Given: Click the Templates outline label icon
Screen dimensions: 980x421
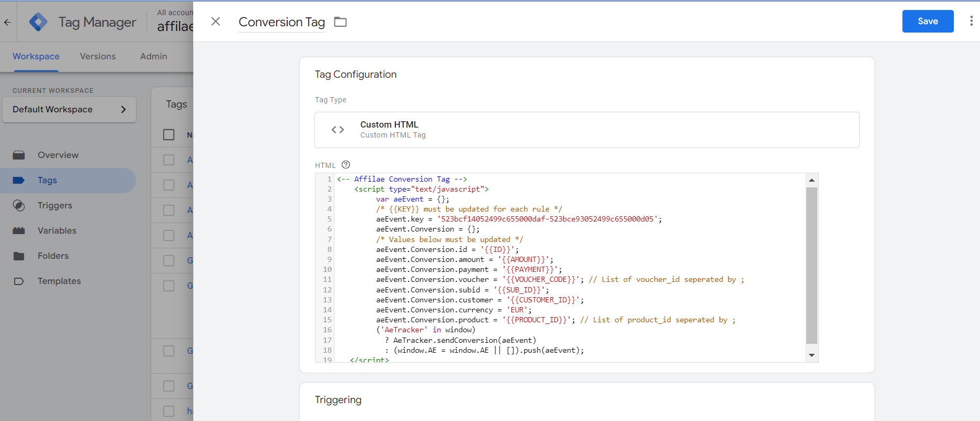Looking at the screenshot, I should (x=19, y=281).
